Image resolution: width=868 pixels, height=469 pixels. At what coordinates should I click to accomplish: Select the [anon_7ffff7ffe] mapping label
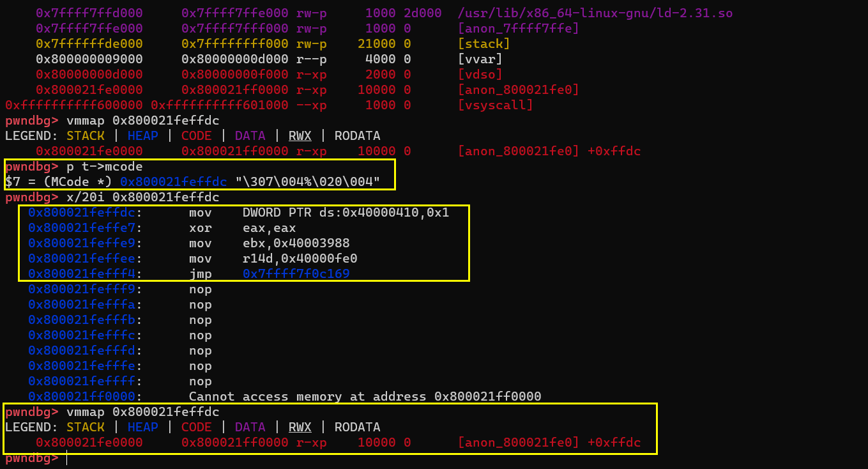point(519,29)
